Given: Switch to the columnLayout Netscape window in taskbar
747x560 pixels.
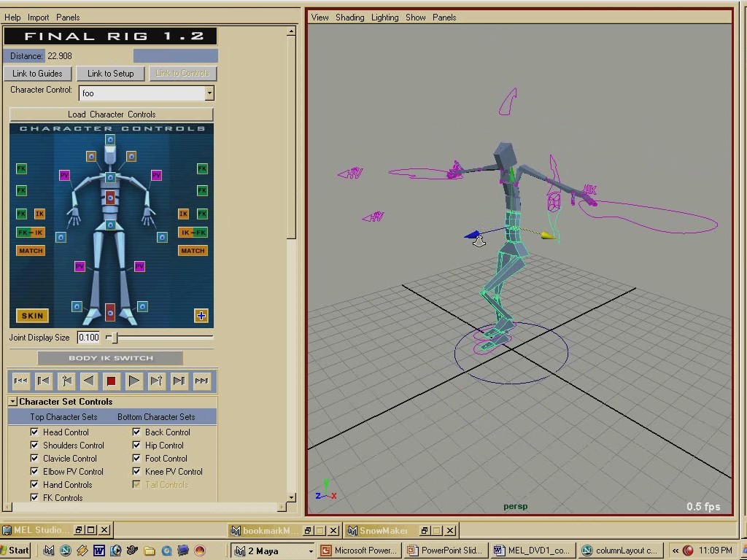Looking at the screenshot, I should click(622, 551).
